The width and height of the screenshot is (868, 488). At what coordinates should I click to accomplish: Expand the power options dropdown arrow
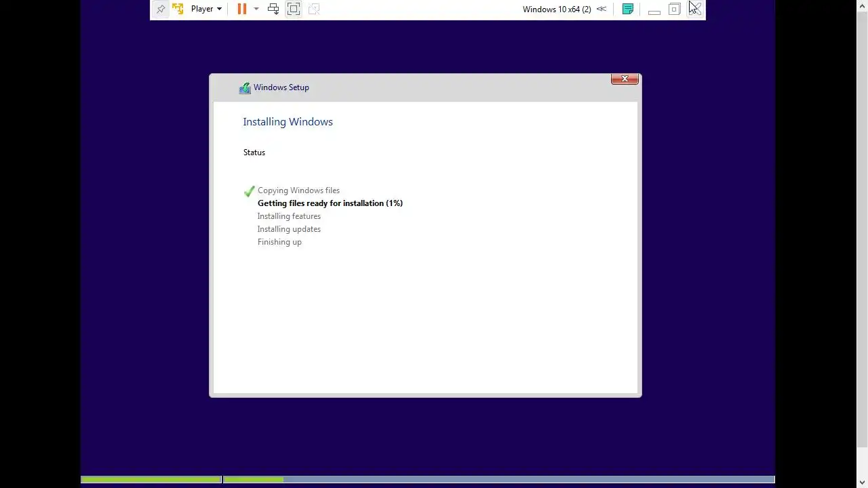[256, 9]
